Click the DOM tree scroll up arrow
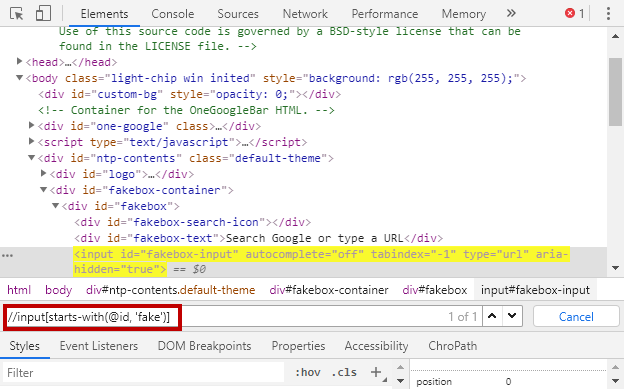Image resolution: width=624 pixels, height=389 pixels. click(x=615, y=36)
